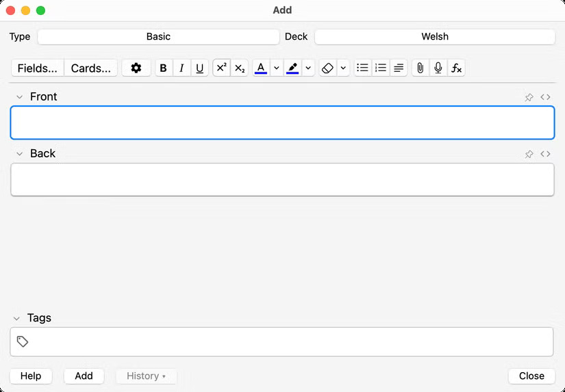Toggle bold text formatting
The image size is (565, 392).
point(163,68)
